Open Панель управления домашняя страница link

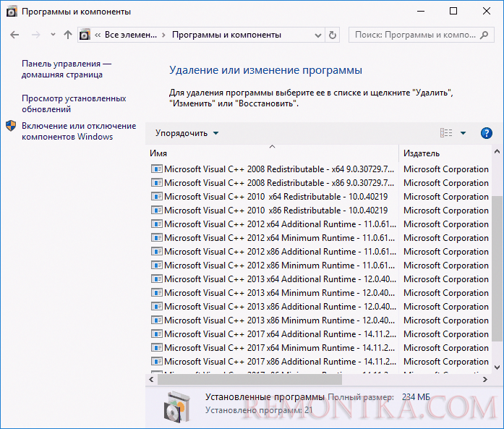point(67,69)
